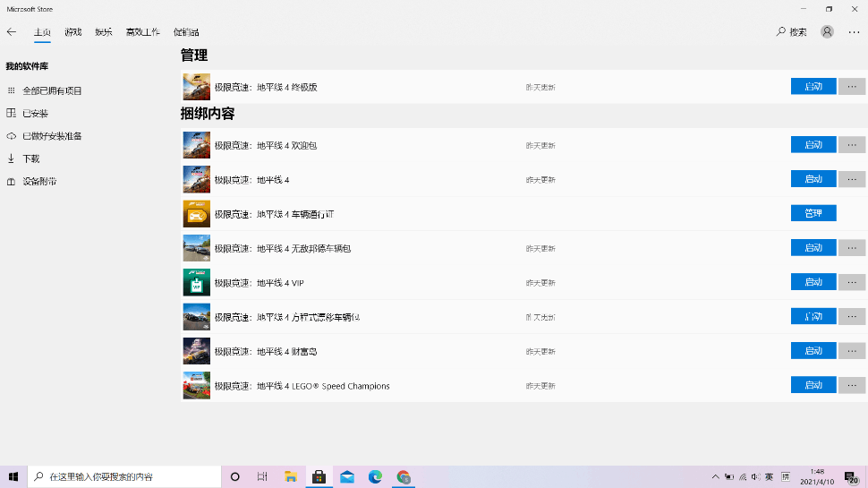
Task: Select 已做好安装准备 in sidebar
Action: click(x=52, y=136)
